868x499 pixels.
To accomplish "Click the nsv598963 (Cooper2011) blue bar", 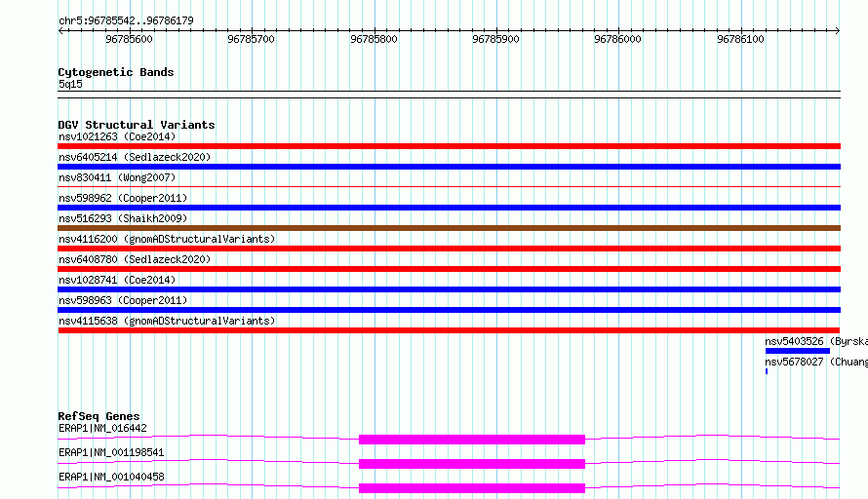I will point(449,310).
